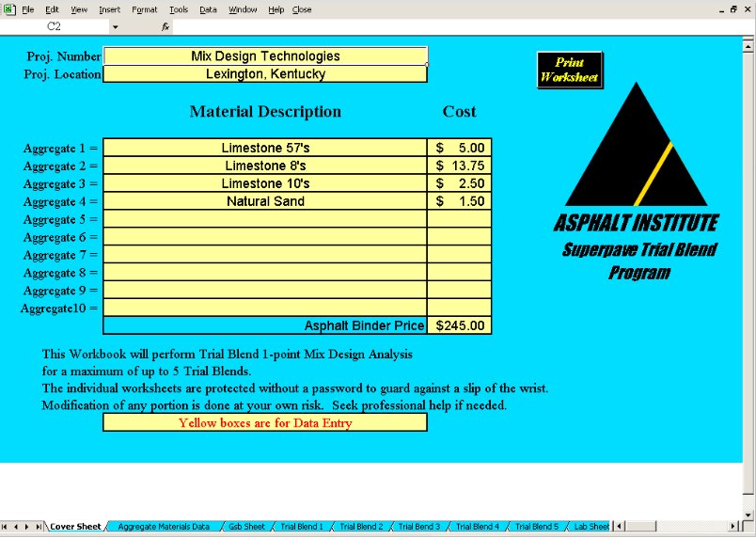Click the $ 2.50 cost cell
Viewport: 756px width, 538px height.
(460, 183)
